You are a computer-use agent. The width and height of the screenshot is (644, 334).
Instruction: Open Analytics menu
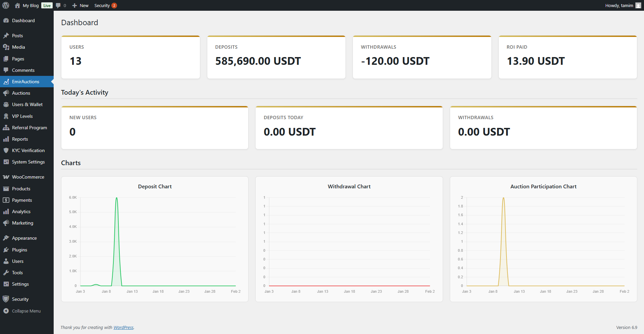[27, 211]
